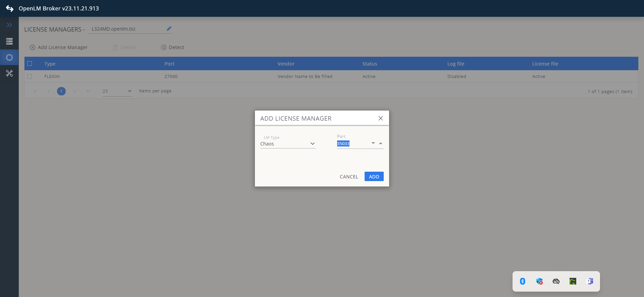Screen dimensions: 644x297
Task: Expand the items per page dropdown
Action: (x=129, y=91)
